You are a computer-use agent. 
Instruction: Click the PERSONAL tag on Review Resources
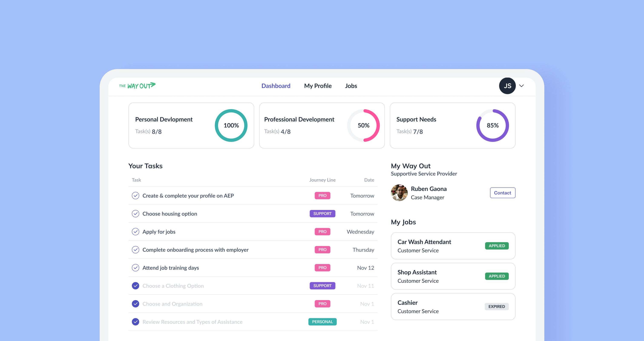322,322
